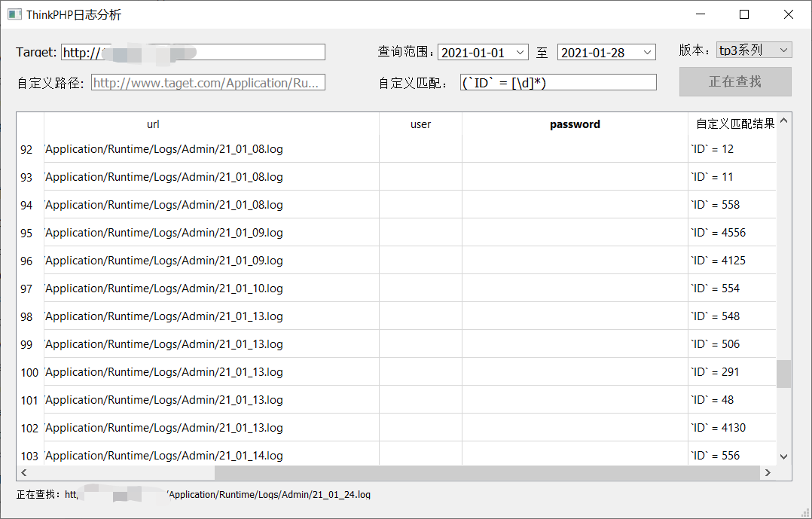This screenshot has width=812, height=519.
Task: Click the url cell in row 100
Action: [x=211, y=372]
